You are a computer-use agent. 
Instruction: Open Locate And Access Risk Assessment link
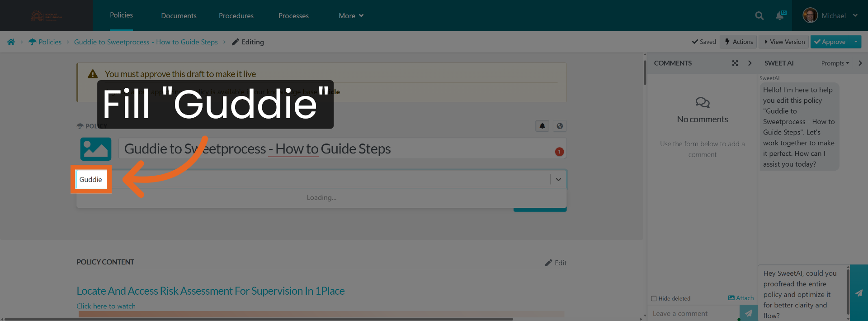(211, 291)
